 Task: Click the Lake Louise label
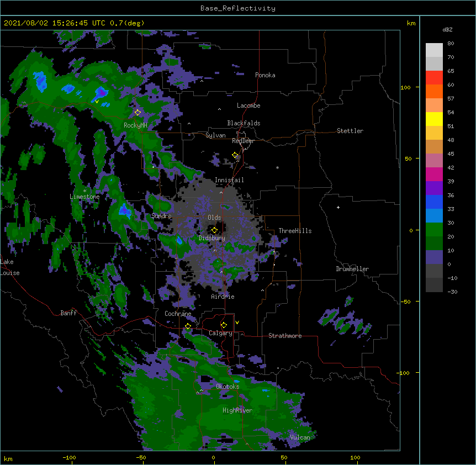(10, 267)
